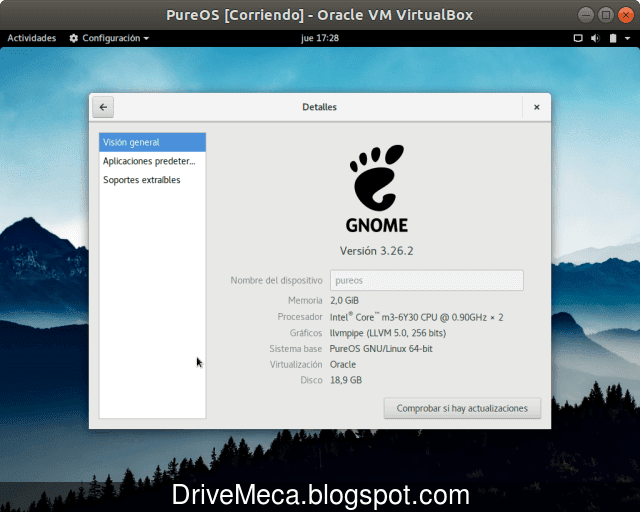Click the virtualization value Oracle

click(343, 364)
